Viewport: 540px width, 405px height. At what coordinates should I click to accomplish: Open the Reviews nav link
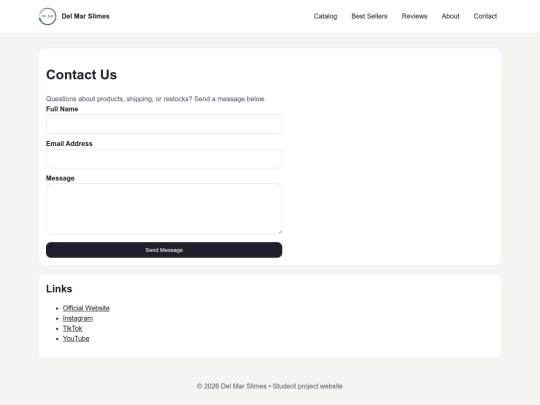414,16
